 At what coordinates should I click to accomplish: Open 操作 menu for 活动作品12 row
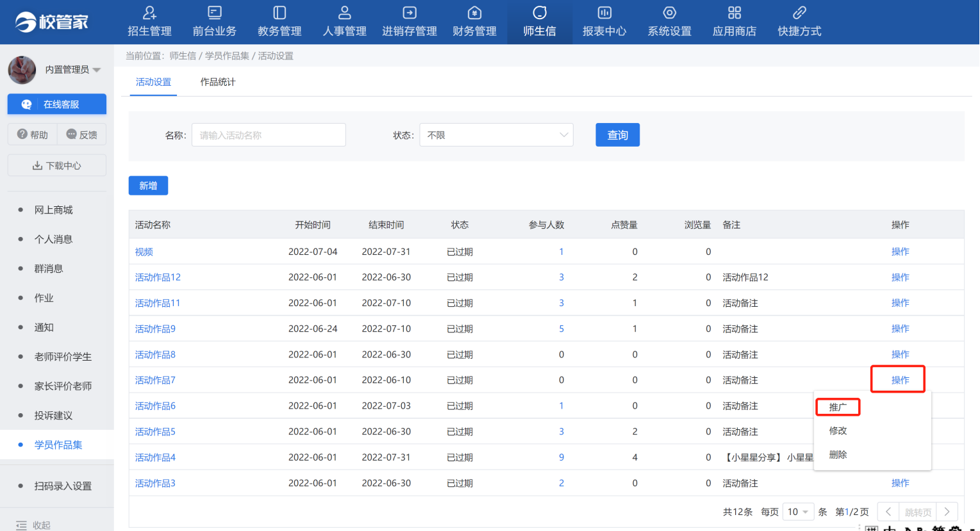(900, 277)
